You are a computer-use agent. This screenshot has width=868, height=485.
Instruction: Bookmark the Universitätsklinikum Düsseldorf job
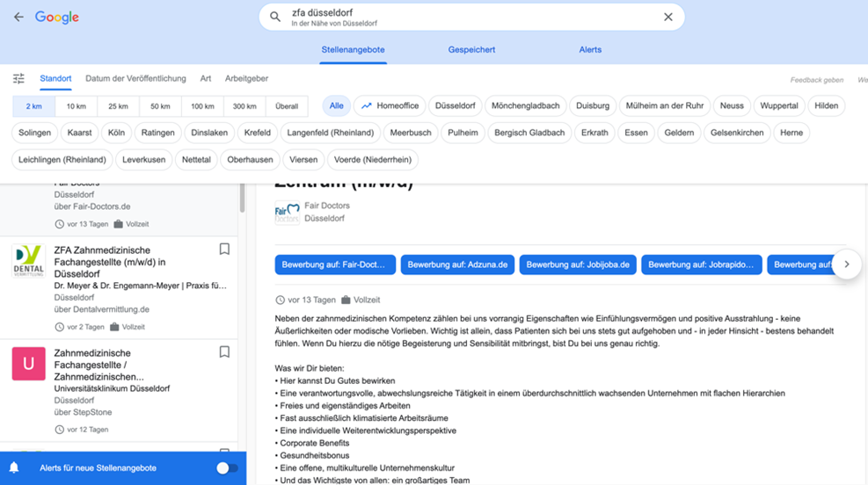[224, 352]
